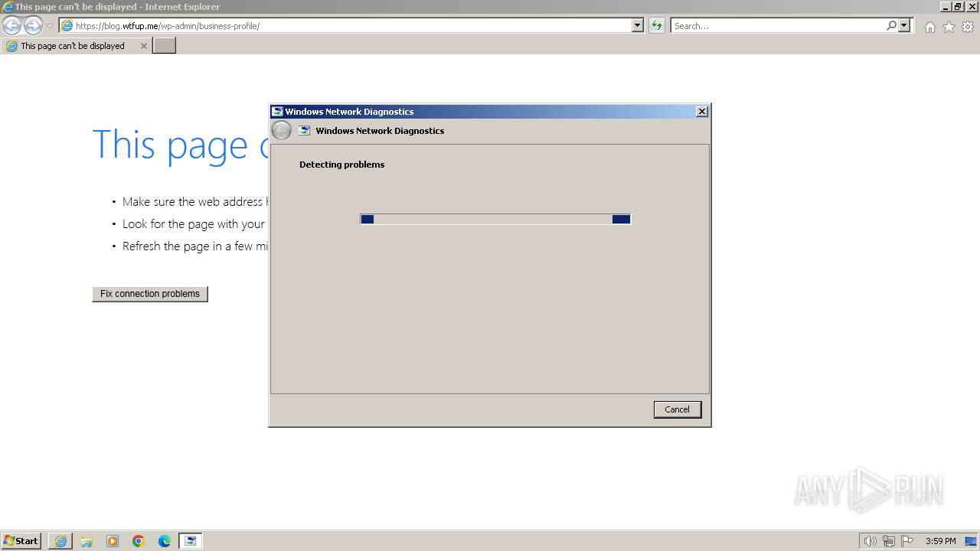Open the recent pages dropdown arrow
The width and height of the screenshot is (980, 551).
[50, 26]
